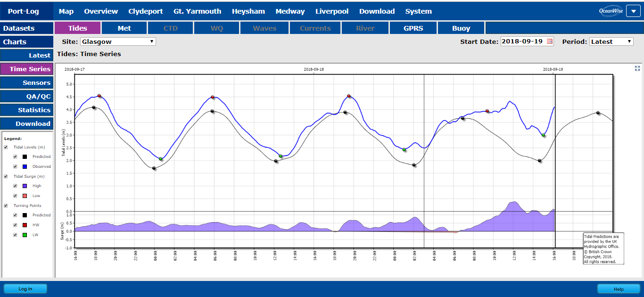Toggle the Tidal Levels (m) checkbox
This screenshot has height=297, width=644.
coord(6,147)
